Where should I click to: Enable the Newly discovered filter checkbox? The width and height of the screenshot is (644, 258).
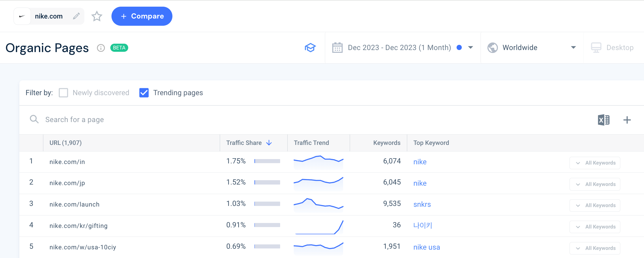click(64, 93)
